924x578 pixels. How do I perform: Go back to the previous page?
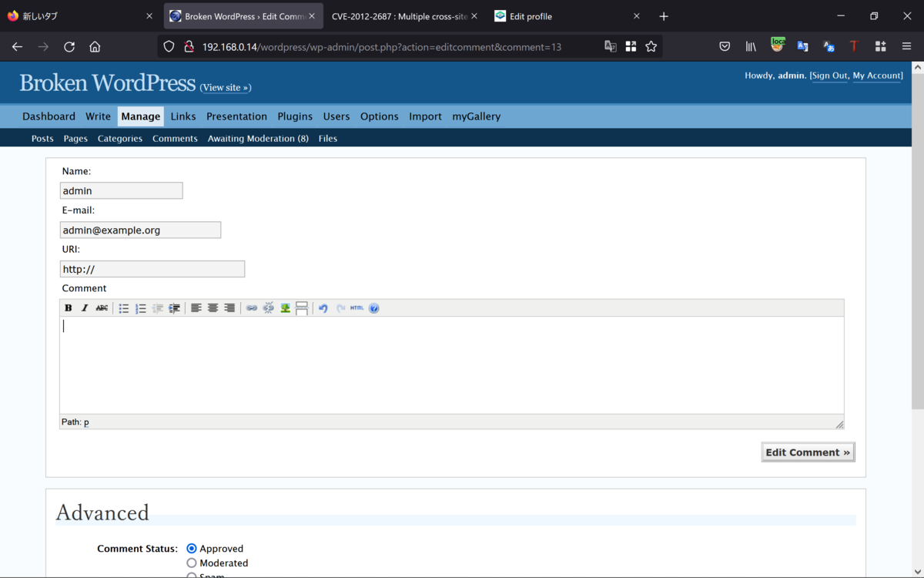tap(17, 47)
